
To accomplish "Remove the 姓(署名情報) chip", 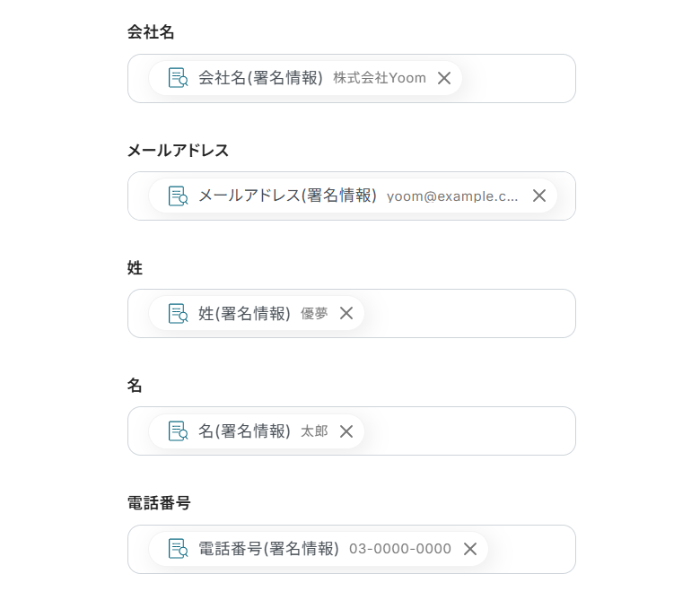I will [346, 313].
